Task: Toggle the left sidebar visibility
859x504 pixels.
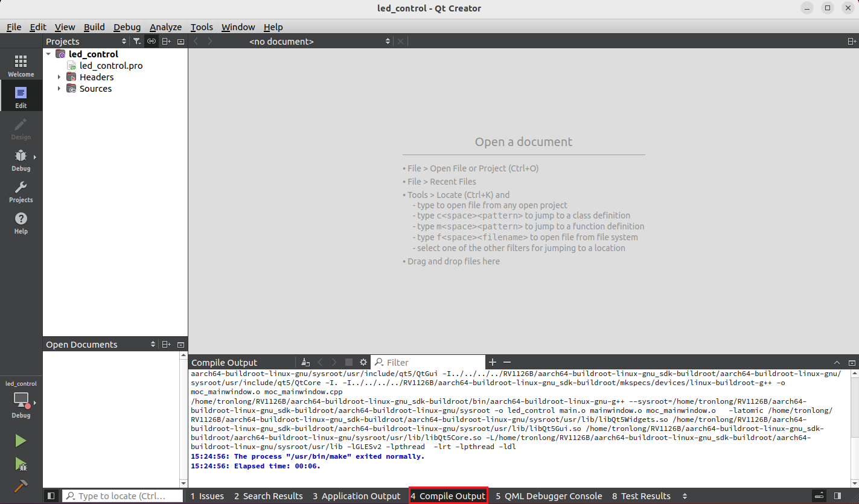Action: (51, 496)
